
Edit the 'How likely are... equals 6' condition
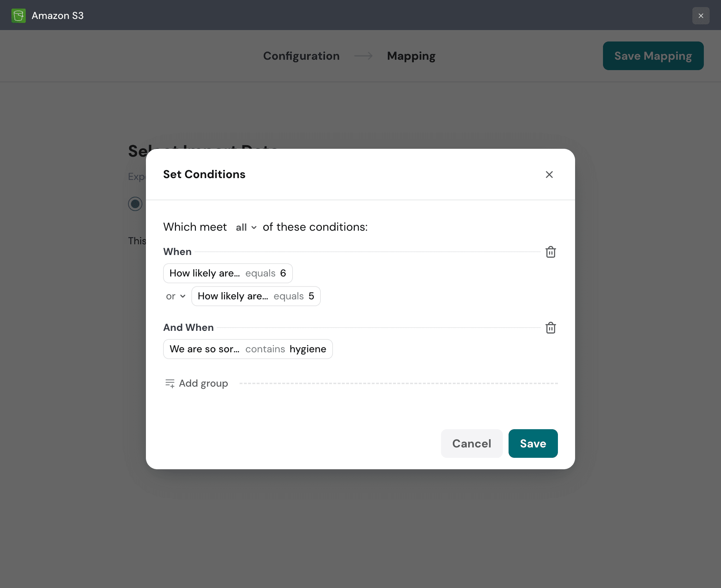pos(228,273)
